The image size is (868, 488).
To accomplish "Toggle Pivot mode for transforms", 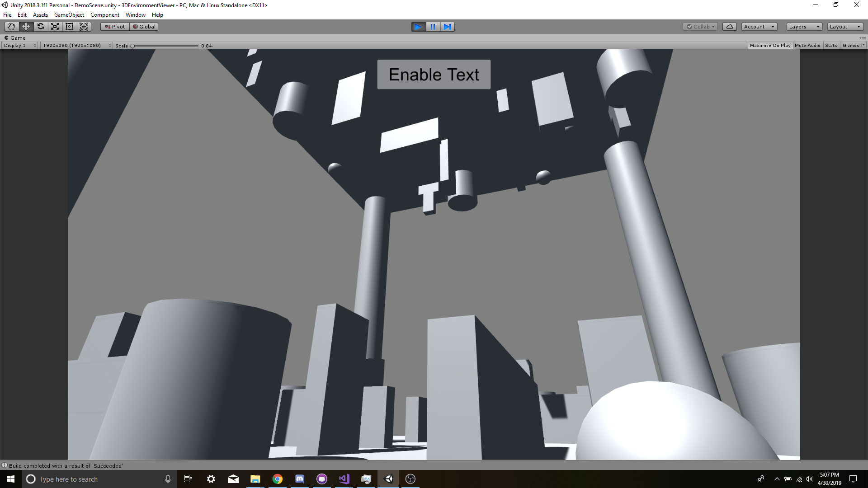I will pos(114,27).
